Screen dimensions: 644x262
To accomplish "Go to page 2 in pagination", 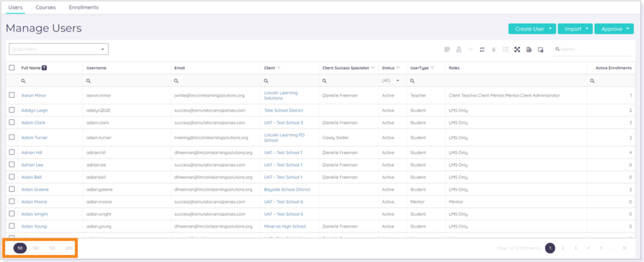I will coord(563,248).
